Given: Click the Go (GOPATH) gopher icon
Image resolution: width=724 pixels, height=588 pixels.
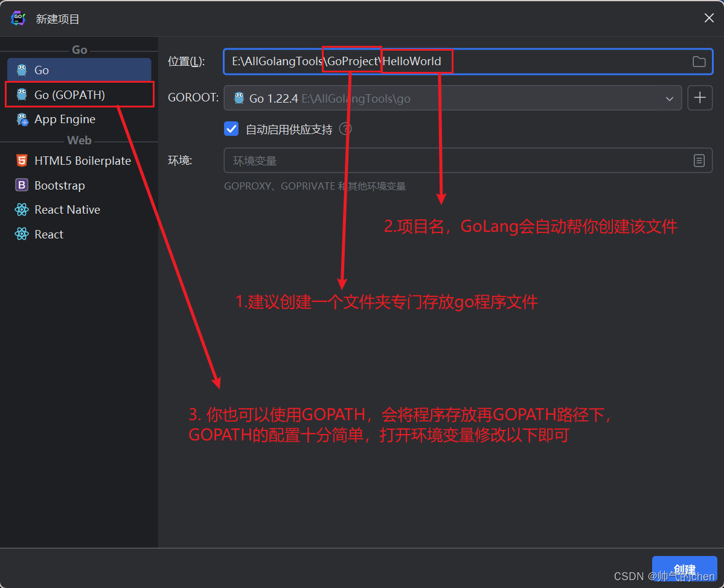Looking at the screenshot, I should (22, 95).
